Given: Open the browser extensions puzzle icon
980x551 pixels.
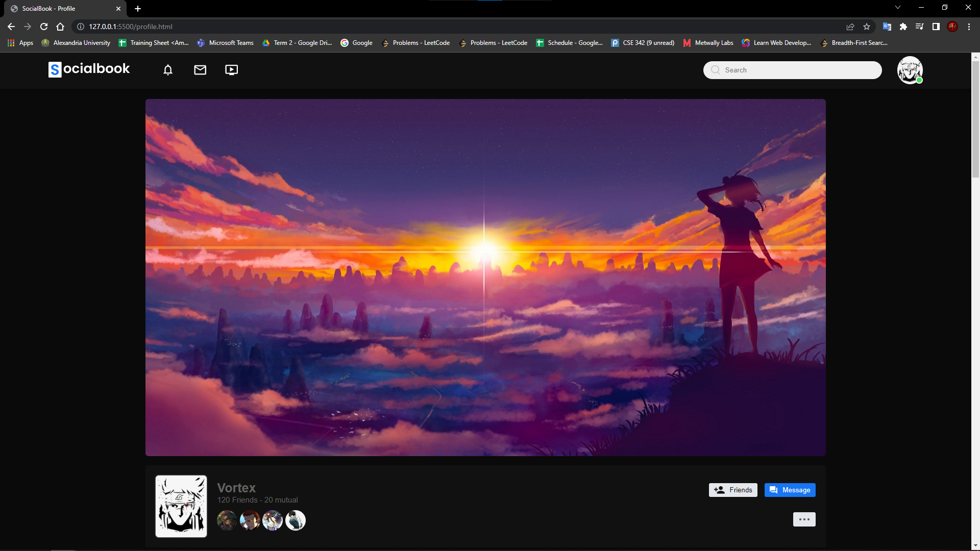Looking at the screenshot, I should tap(903, 27).
